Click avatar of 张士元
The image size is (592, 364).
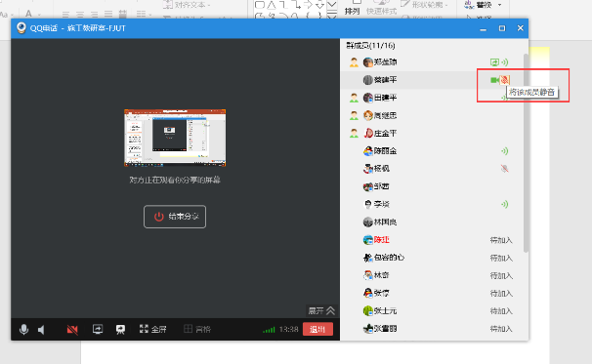(x=368, y=310)
